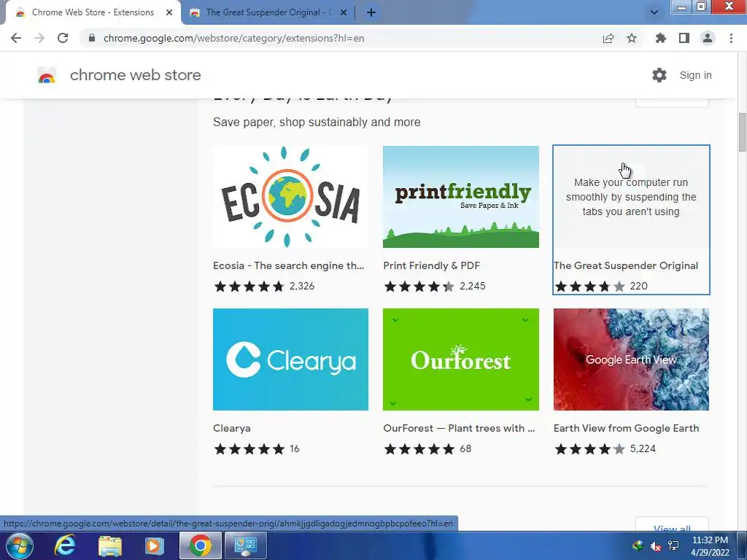Click the address bar URL
747x560 pixels.
pos(233,38)
